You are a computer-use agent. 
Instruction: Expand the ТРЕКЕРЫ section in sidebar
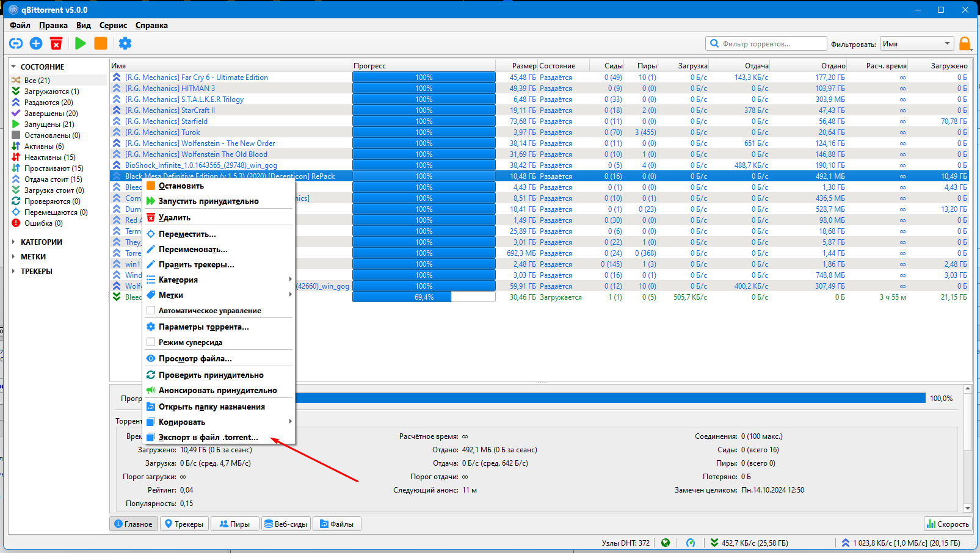point(13,272)
